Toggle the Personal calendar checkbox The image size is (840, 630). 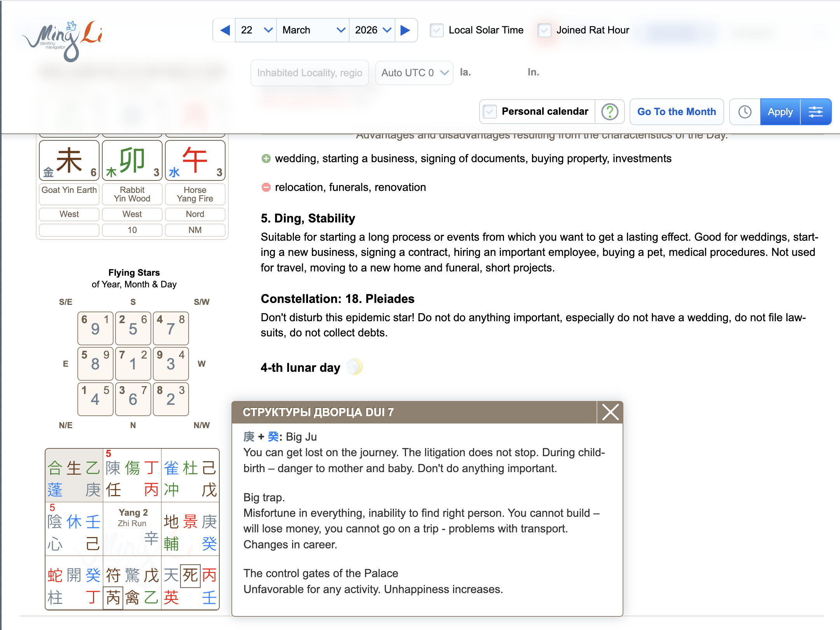point(490,112)
